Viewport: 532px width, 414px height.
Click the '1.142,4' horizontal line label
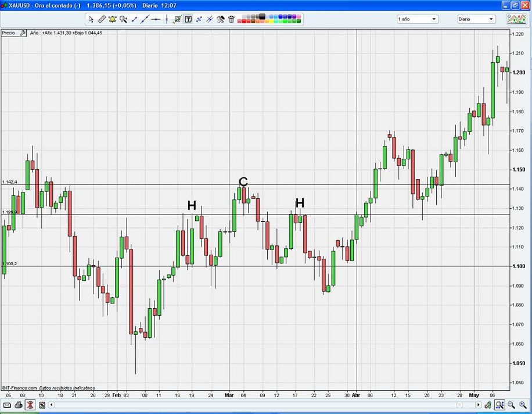pyautogui.click(x=9, y=182)
